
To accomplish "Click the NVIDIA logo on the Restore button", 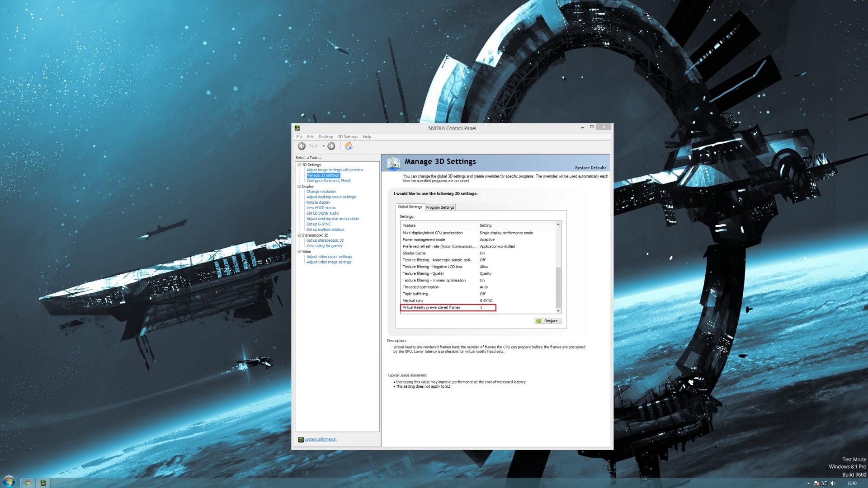I will [539, 321].
